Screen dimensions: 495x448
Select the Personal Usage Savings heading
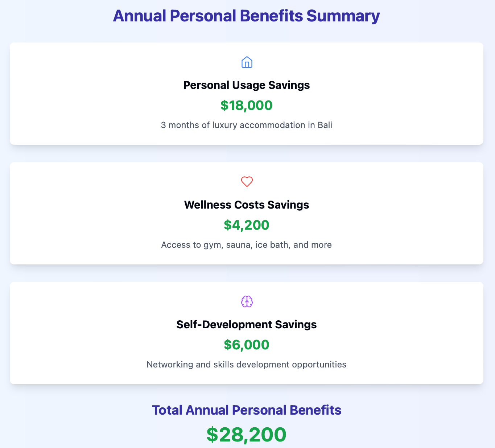247,85
